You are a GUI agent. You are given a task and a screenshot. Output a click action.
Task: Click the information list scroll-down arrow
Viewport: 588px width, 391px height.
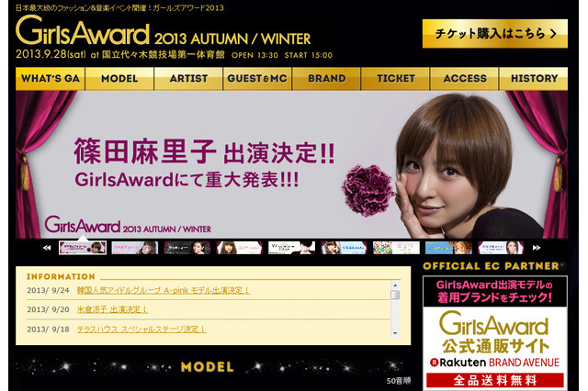(395, 333)
